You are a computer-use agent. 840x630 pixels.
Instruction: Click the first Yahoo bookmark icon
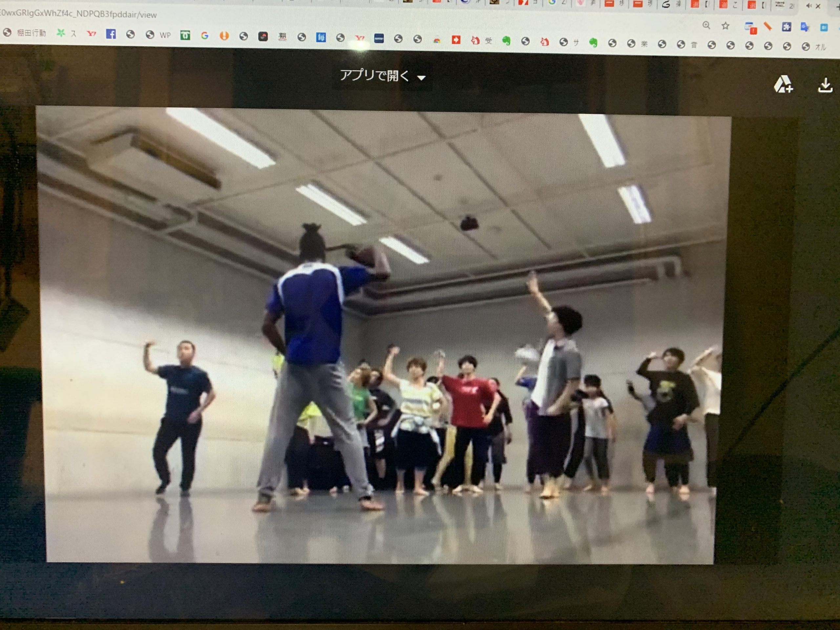[91, 33]
